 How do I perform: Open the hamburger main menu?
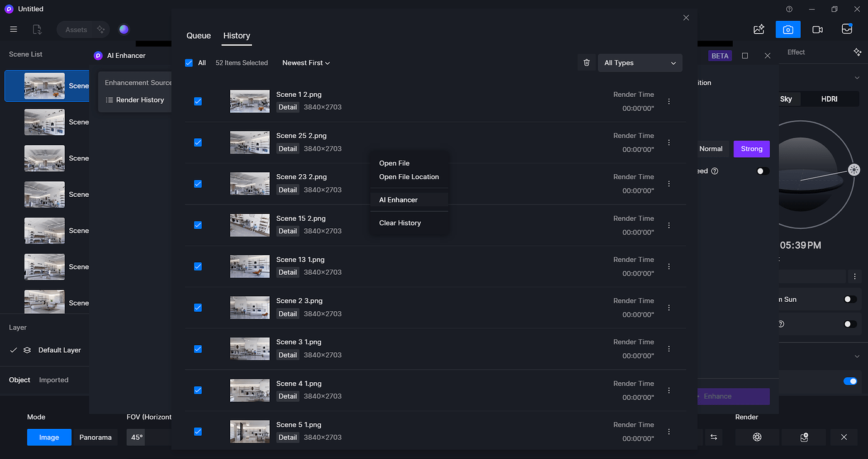(x=14, y=30)
